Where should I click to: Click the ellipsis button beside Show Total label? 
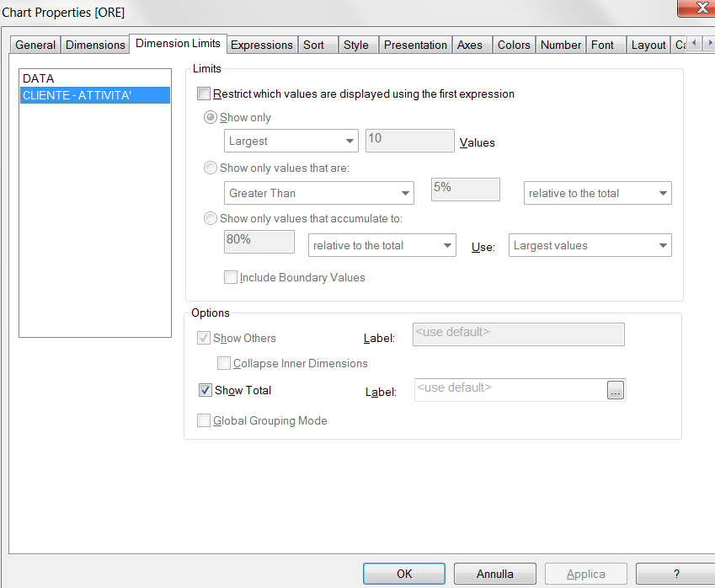616,391
